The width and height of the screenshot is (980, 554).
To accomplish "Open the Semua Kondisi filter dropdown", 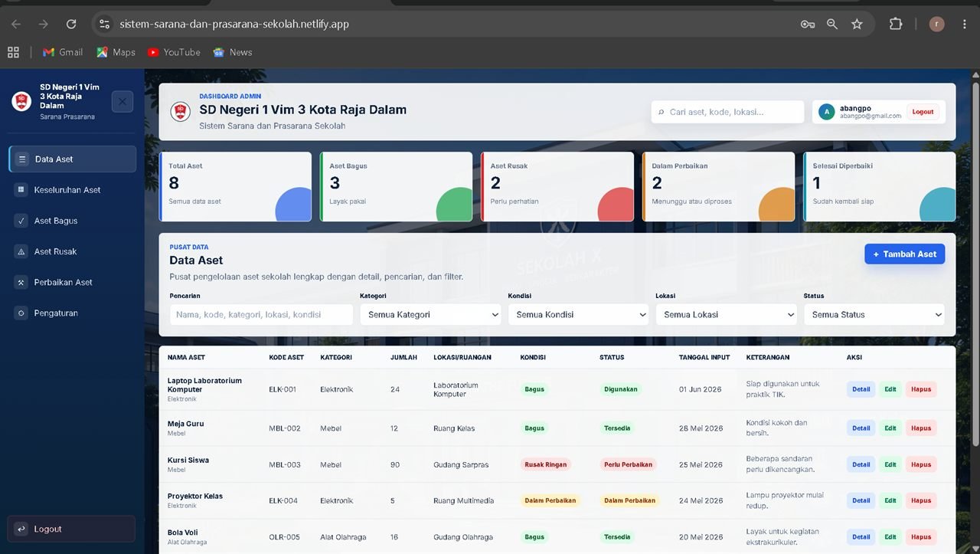I will pyautogui.click(x=579, y=314).
